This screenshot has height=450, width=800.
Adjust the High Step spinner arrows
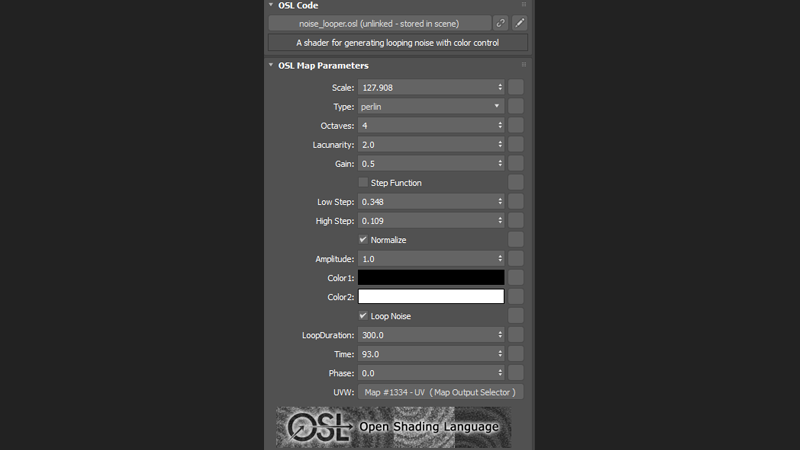[500, 221]
